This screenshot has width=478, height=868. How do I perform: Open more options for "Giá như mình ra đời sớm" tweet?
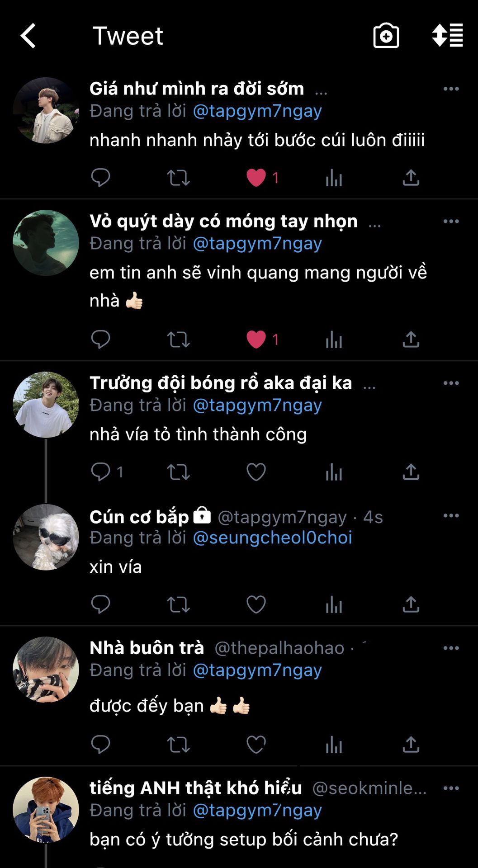(451, 89)
